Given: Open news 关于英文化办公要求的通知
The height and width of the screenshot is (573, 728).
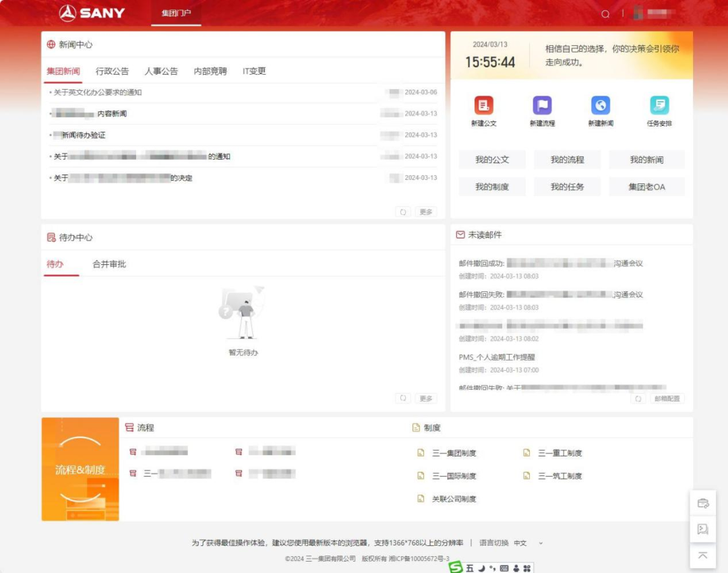Looking at the screenshot, I should [98, 92].
